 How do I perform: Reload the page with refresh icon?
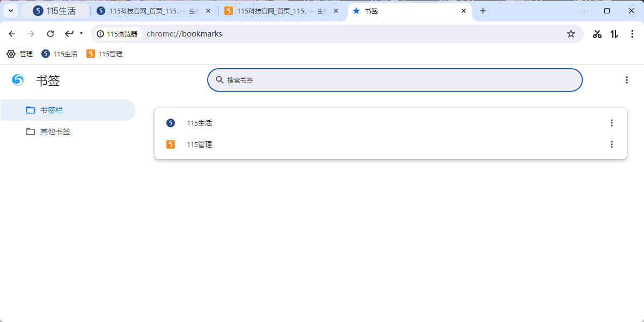pyautogui.click(x=50, y=34)
